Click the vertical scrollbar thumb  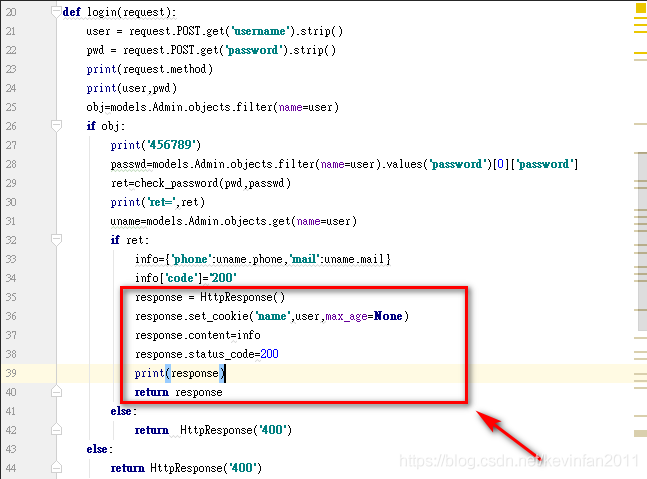[x=642, y=241]
